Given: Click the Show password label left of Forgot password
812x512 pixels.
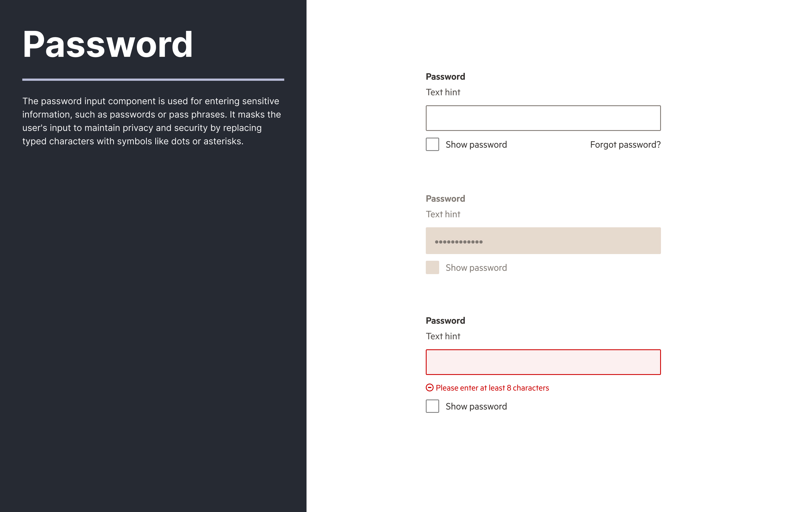Looking at the screenshot, I should (476, 145).
